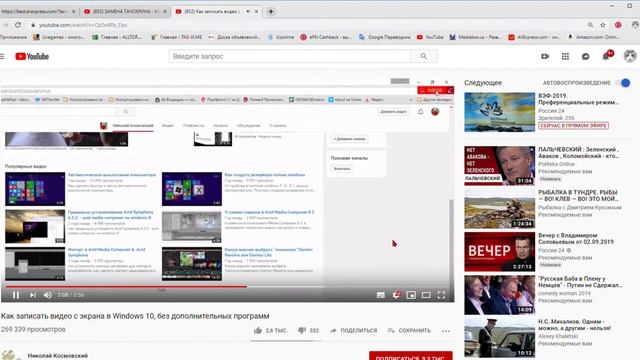Focus the Введите запрос search field
This screenshot has width=640, height=360.
pos(289,56)
